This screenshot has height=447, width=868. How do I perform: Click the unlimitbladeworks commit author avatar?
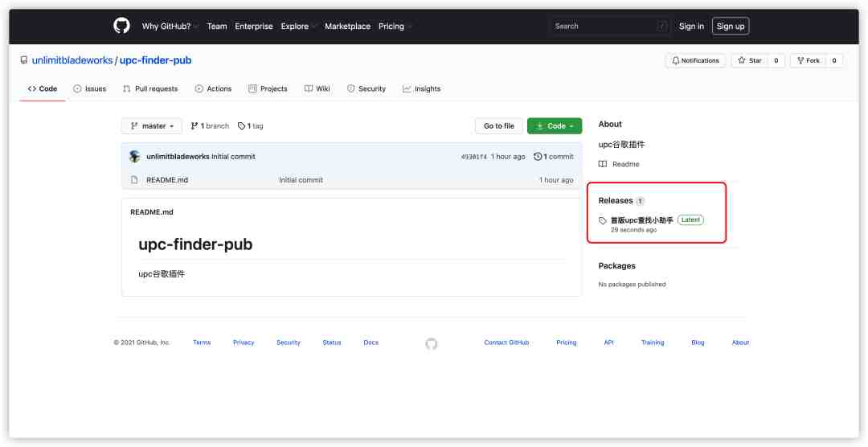[134, 156]
